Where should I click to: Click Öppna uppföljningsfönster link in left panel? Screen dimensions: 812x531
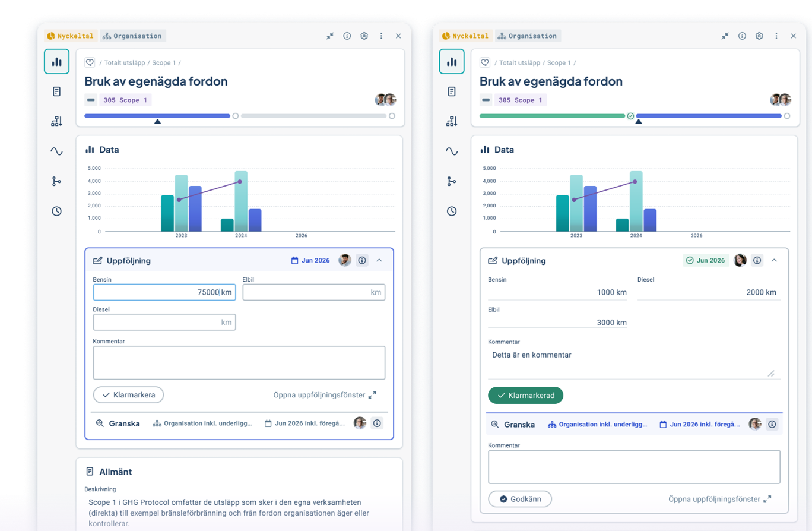(x=325, y=395)
